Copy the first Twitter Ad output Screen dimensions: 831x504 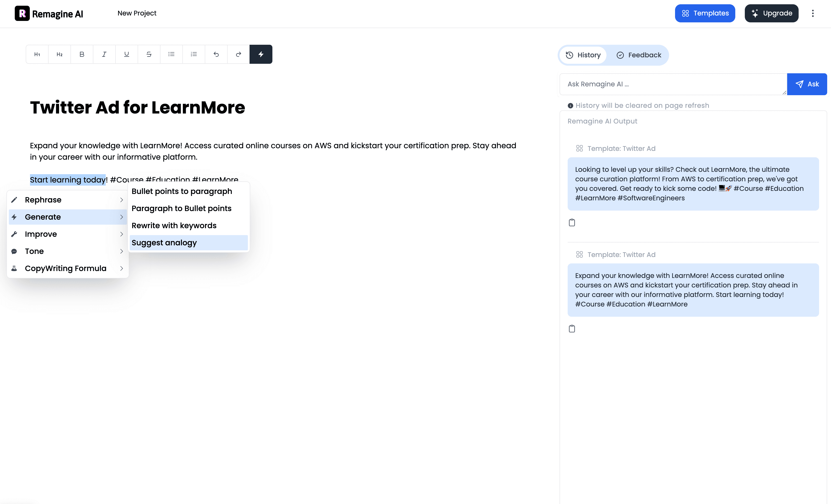[572, 222]
